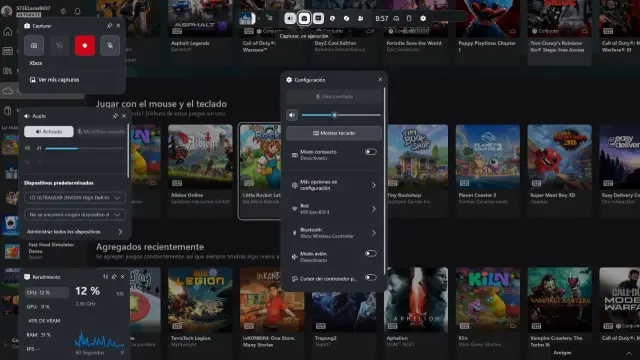
Task: Click the battery icon in Game Bar
Action: click(x=409, y=18)
